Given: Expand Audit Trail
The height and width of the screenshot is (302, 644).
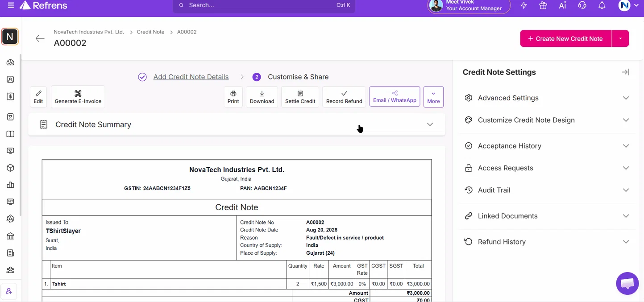Looking at the screenshot, I should (x=547, y=190).
